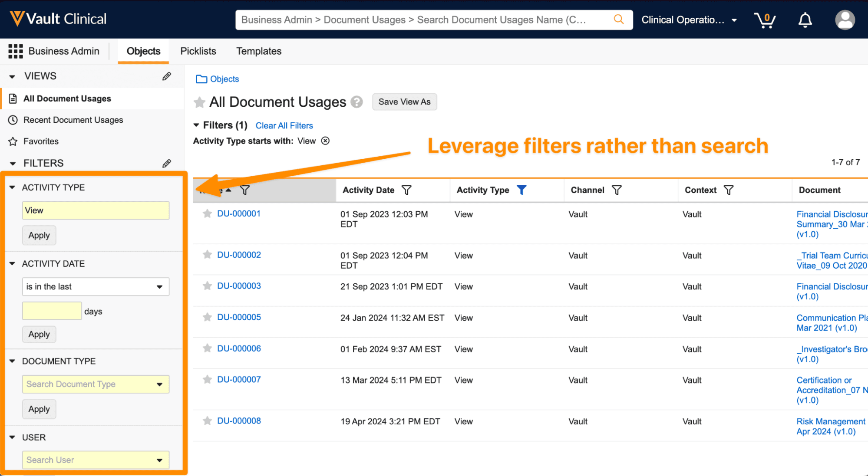Switch to the Templates tab
The image size is (868, 476).
point(259,51)
